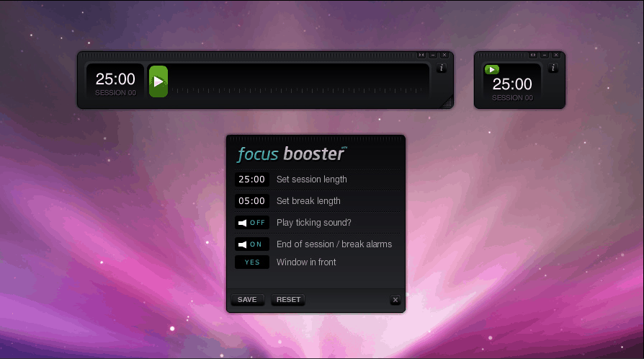Start the timer in the compact timer window

[491, 69]
